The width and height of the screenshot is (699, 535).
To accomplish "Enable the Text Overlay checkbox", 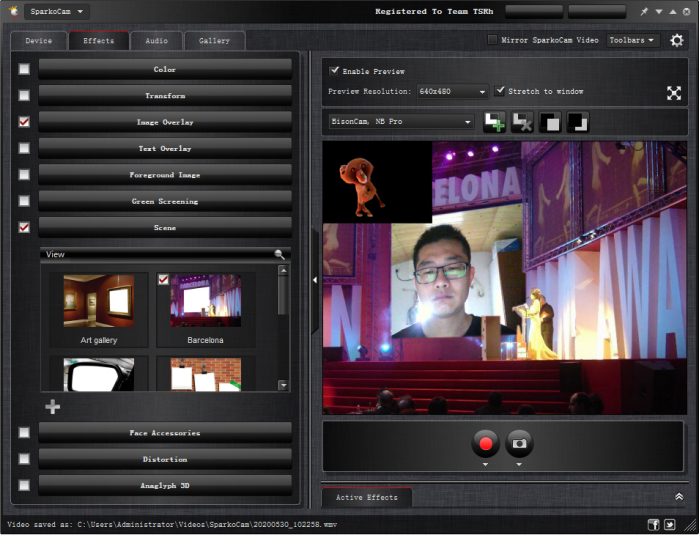I will click(24, 148).
